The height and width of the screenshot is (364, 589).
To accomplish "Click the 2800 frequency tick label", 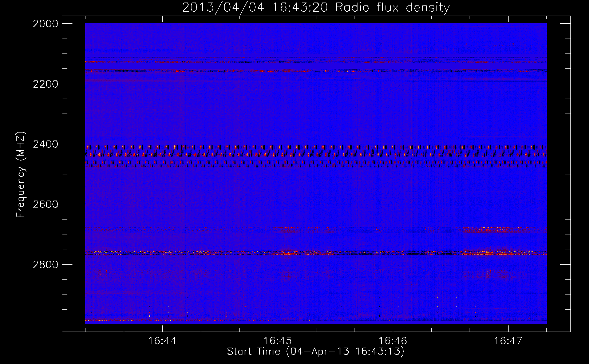I will click(x=46, y=265).
